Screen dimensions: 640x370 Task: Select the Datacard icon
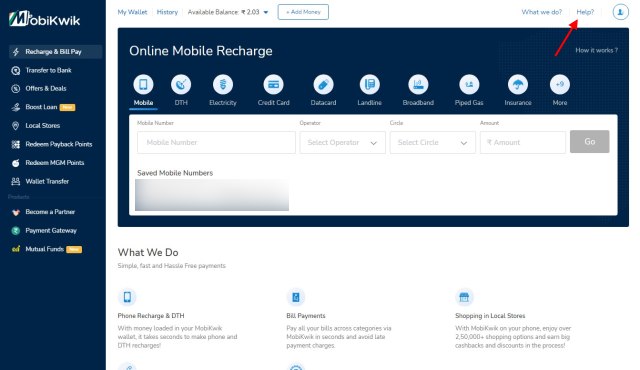pos(323,84)
